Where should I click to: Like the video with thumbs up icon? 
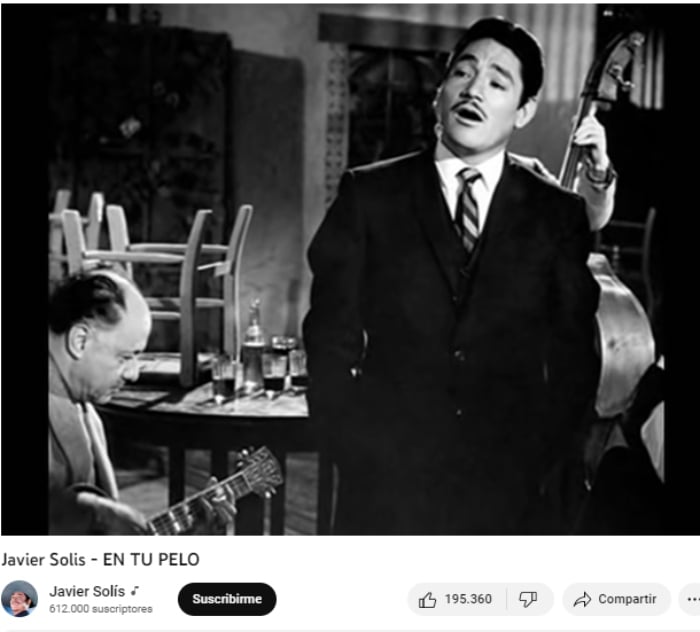[x=427, y=599]
